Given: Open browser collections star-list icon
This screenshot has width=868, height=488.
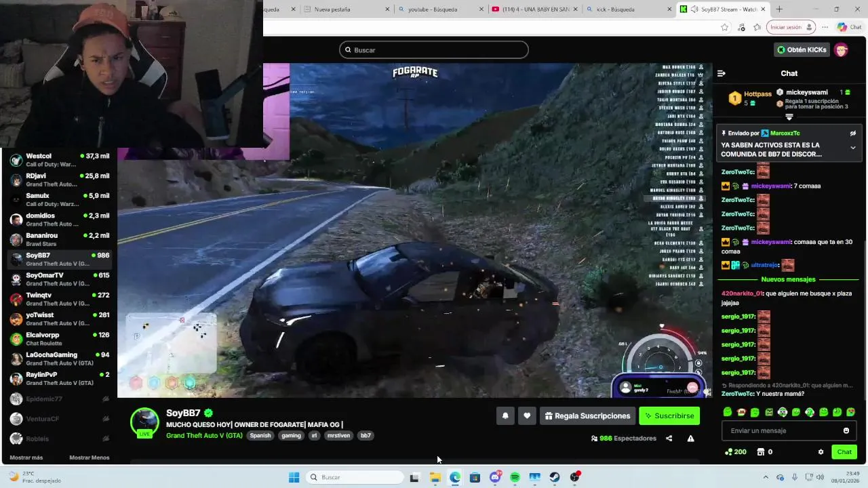Looking at the screenshot, I should click(x=757, y=27).
